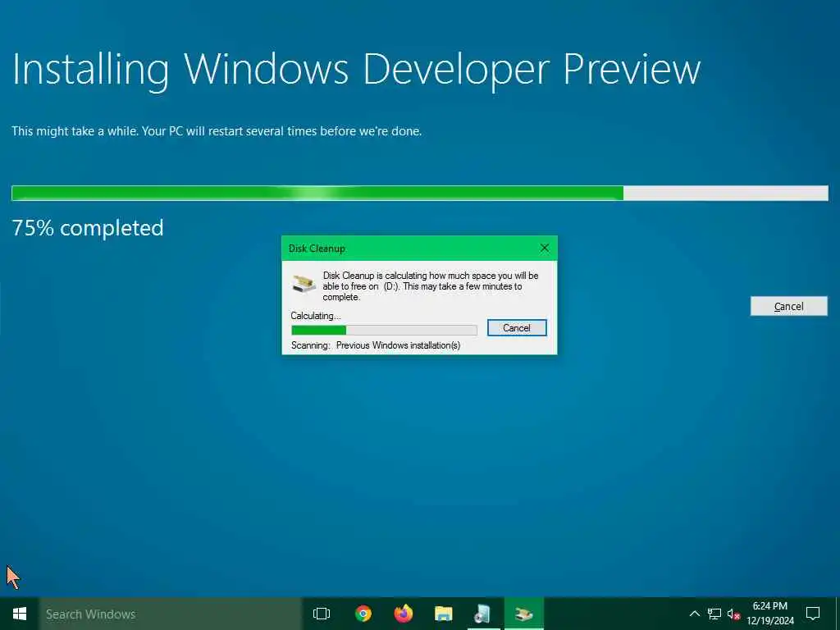Open the Windows Start menu
The height and width of the screenshot is (630, 840).
[20, 614]
